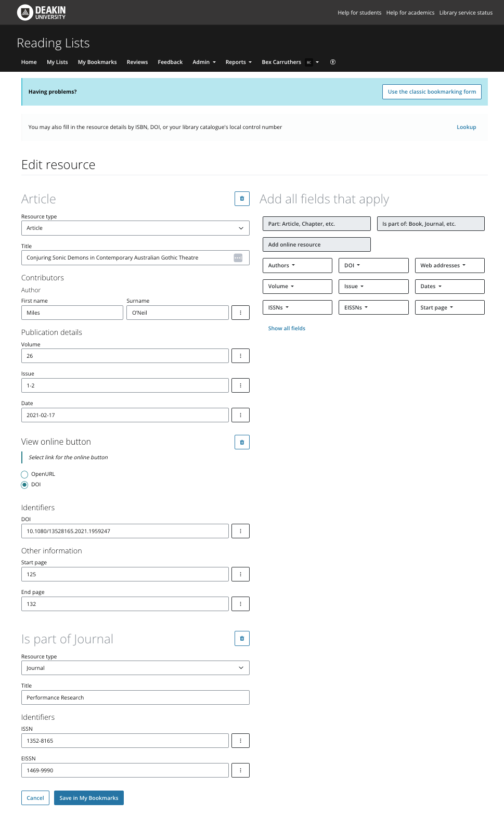
Task: Open the Admin menu
Action: pos(204,62)
